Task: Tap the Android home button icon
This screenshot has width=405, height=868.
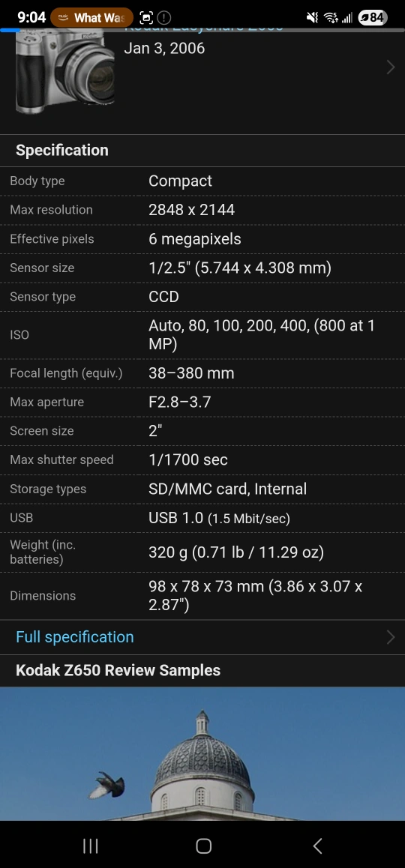Action: coord(203,846)
